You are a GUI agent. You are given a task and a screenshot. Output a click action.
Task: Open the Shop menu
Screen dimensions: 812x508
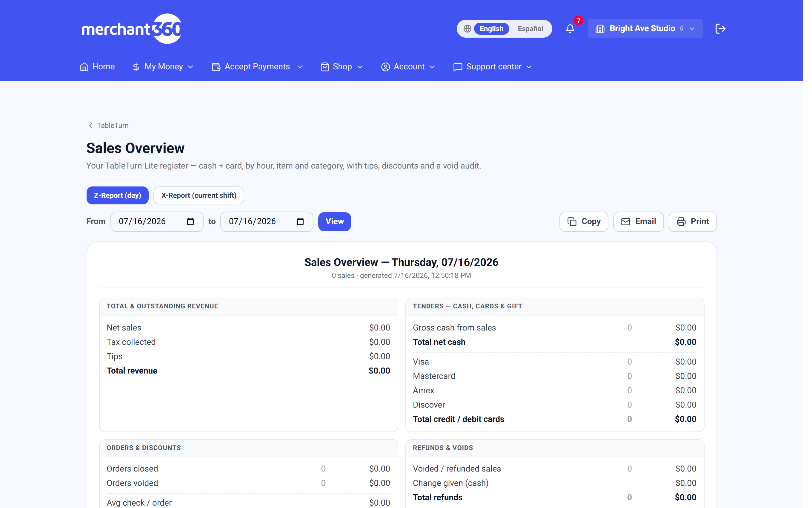tap(342, 67)
